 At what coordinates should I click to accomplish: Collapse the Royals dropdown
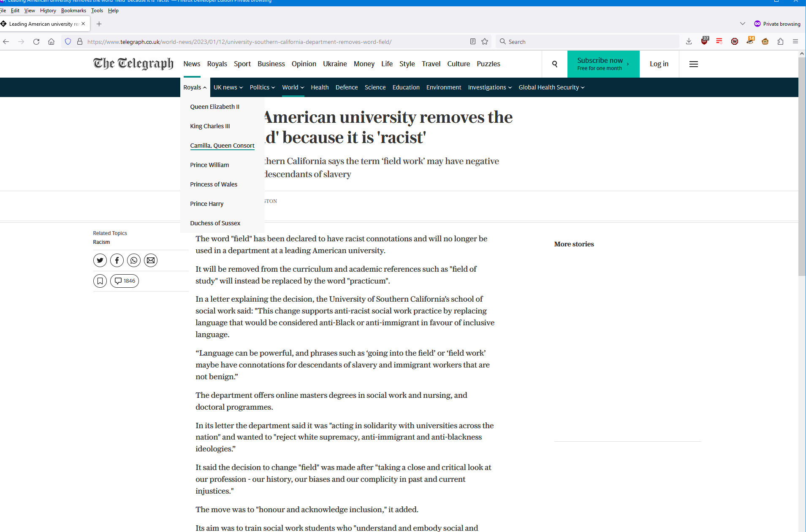[195, 87]
